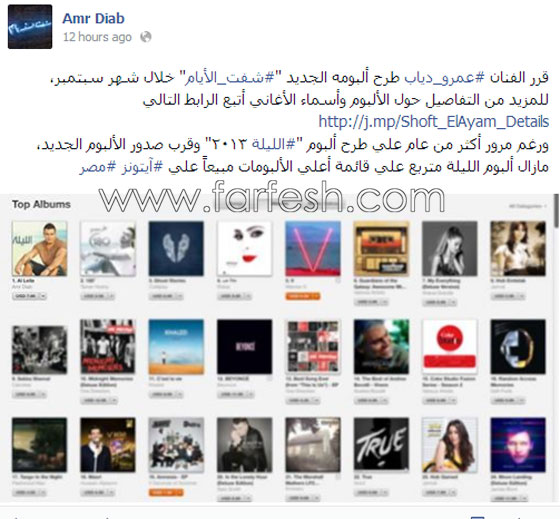Click the Top Albums vertical scrollbar
This screenshot has height=519, width=560.
556,211
